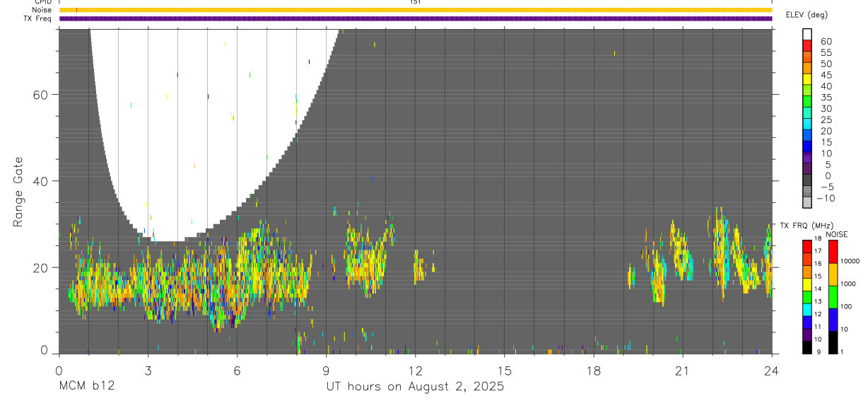Click the black bottom segment of TX FRQ colorbar
Viewport: 868px width, 401px height.
807,347
